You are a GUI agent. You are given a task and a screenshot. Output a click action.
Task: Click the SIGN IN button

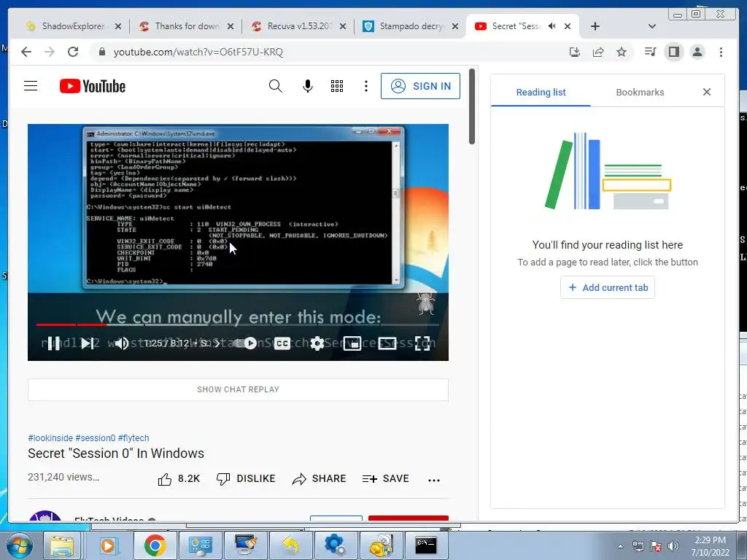click(x=420, y=86)
